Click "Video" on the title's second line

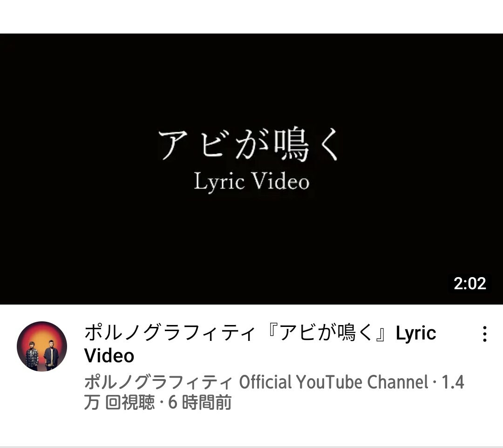tap(109, 356)
